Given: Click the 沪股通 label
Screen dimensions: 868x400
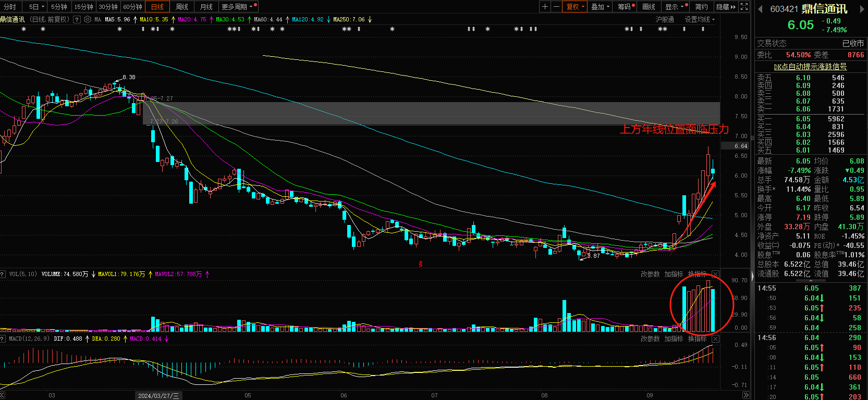Looking at the screenshot, I should coord(664,19).
